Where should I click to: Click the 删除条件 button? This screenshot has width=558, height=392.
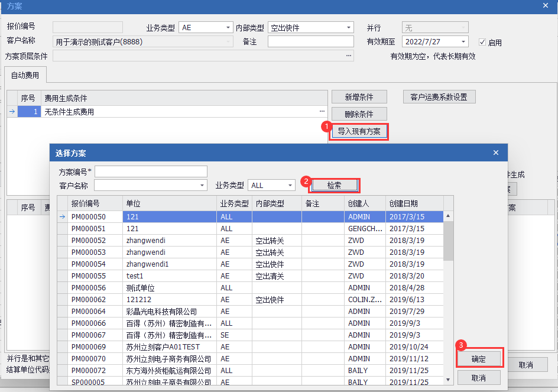pos(359,114)
